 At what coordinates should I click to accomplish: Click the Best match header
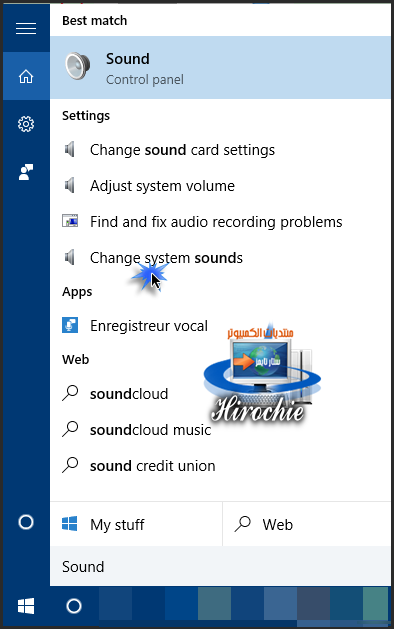point(95,20)
